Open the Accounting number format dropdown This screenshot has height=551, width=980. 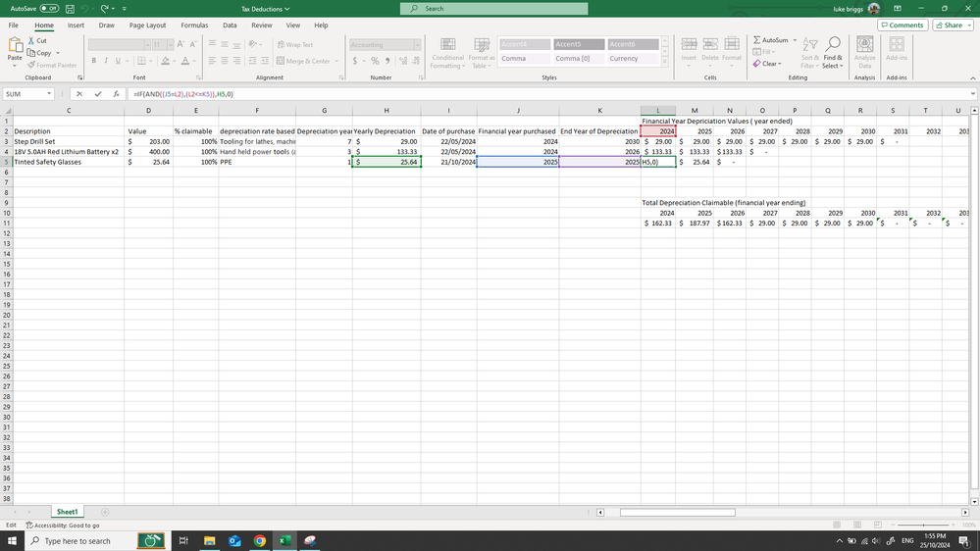417,44
